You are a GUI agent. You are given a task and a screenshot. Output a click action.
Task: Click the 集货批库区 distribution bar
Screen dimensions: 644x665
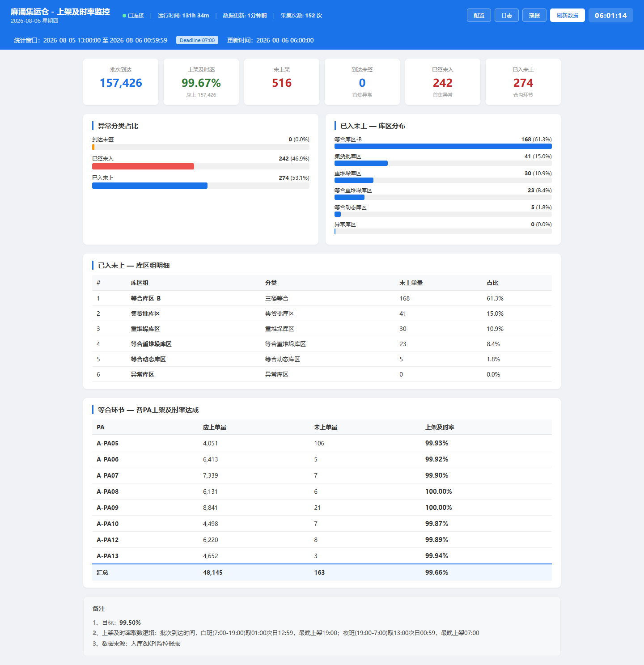pos(361,163)
